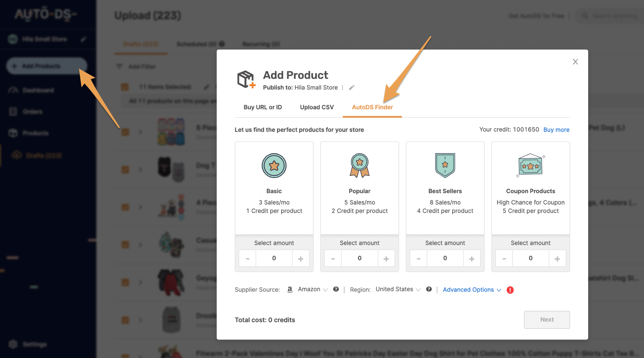Toggle checkbox for Drool product row
The height and width of the screenshot is (358, 644).
[125, 320]
